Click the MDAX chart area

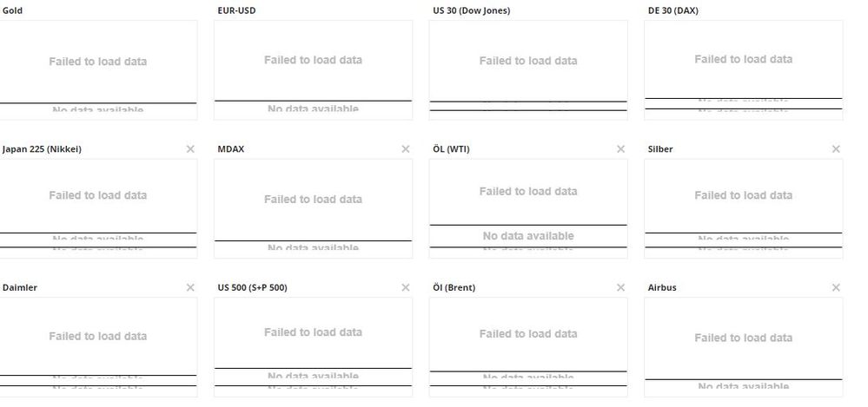tap(313, 200)
